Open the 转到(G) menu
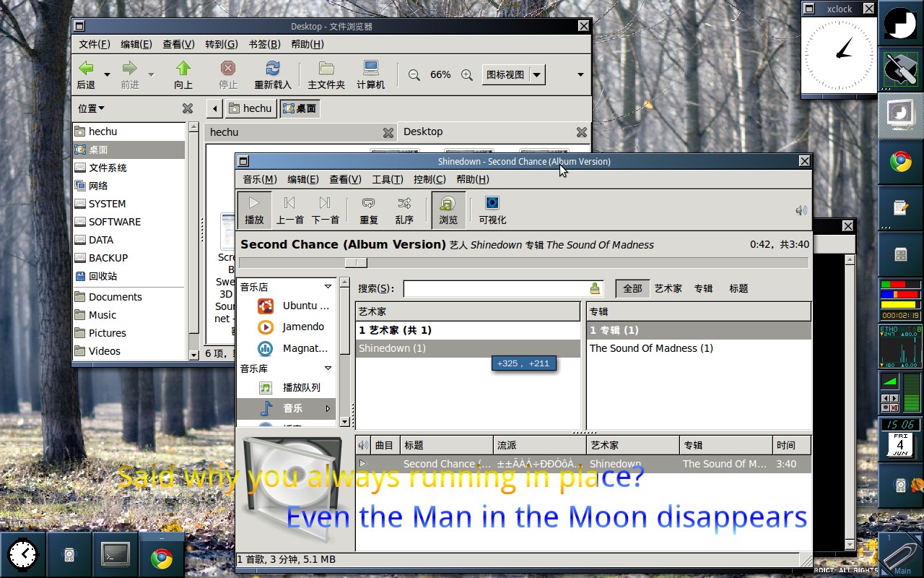The width and height of the screenshot is (924, 578). click(222, 44)
